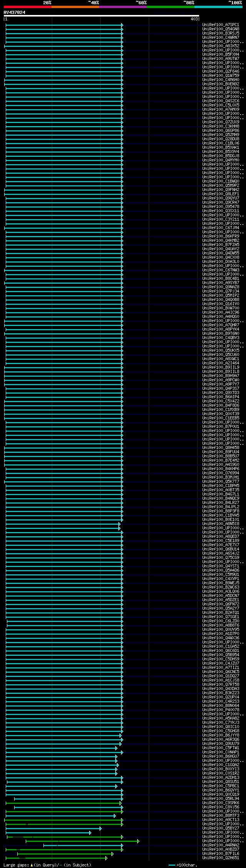Screen dimensions: 246x868
Task: Click the orange ~40% legend segment
Action: [x=75, y=7]
